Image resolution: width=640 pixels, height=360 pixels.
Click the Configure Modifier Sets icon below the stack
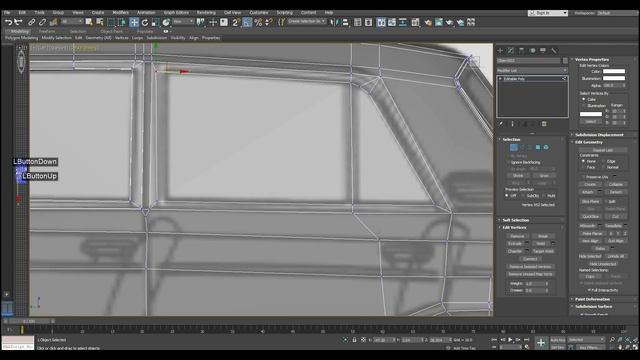point(544,124)
